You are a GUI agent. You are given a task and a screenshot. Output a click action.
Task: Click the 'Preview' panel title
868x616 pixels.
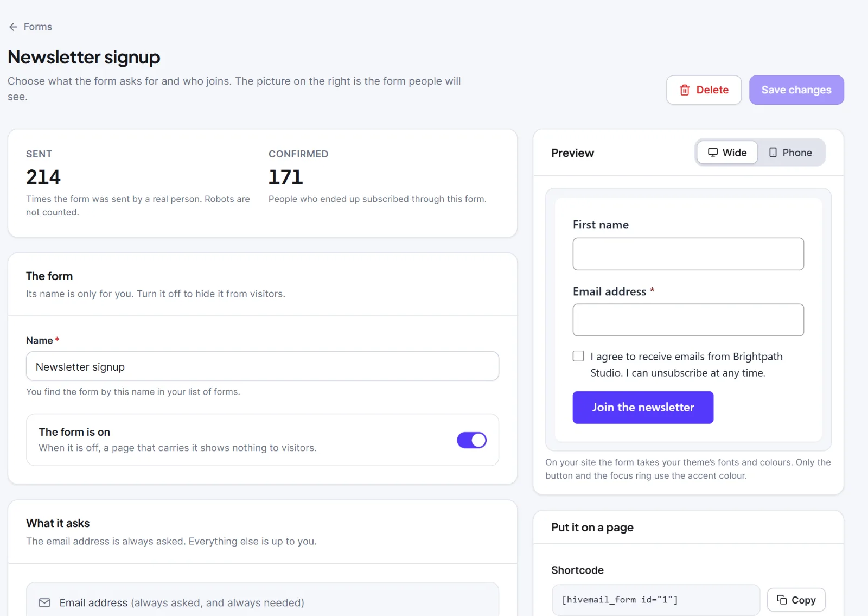572,153
